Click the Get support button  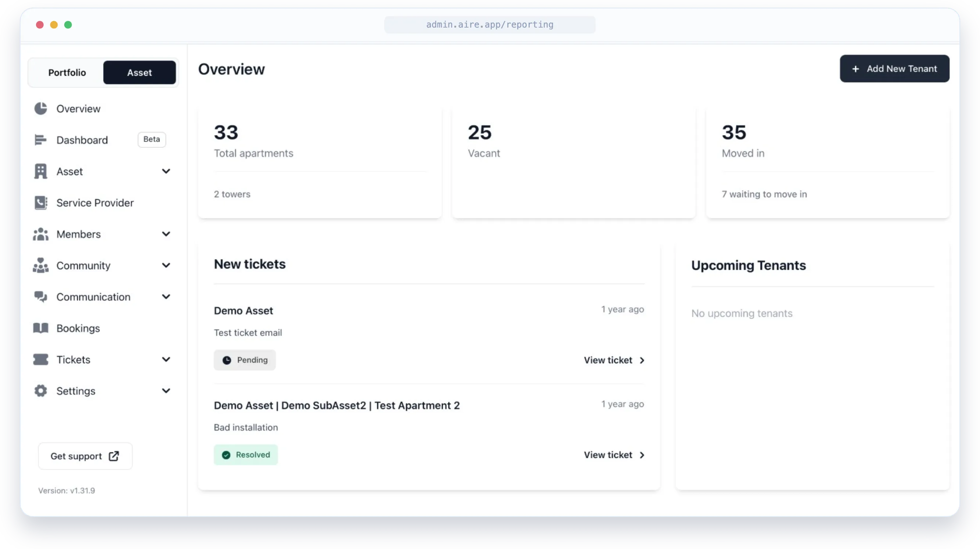pyautogui.click(x=85, y=456)
